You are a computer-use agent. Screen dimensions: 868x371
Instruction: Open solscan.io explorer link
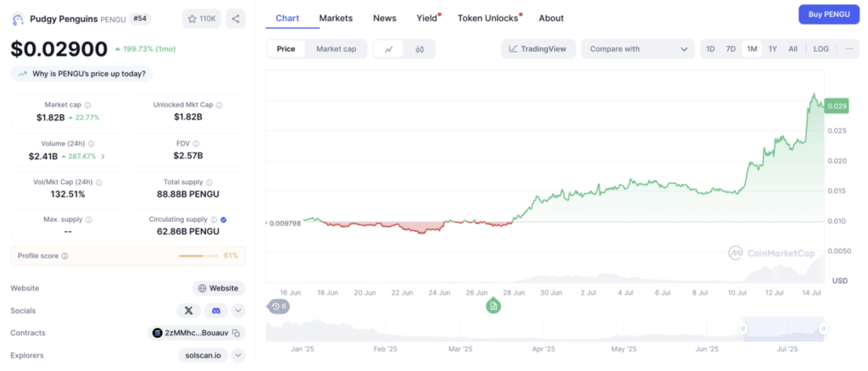(203, 355)
